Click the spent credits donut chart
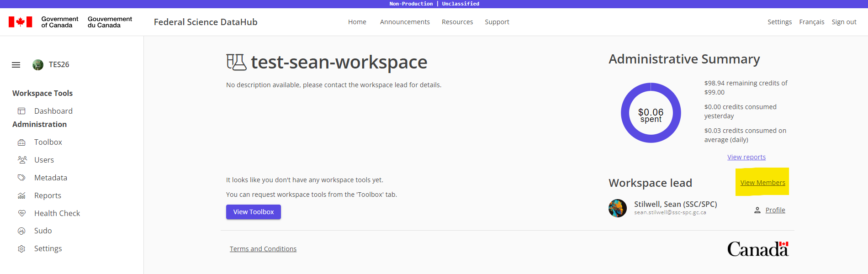Screen dimensions: 868x274 (x=651, y=113)
